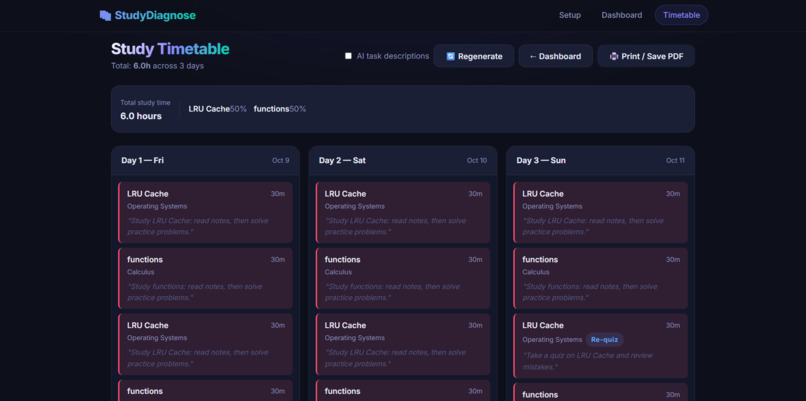Open the first functions card on Day 1

click(x=206, y=278)
